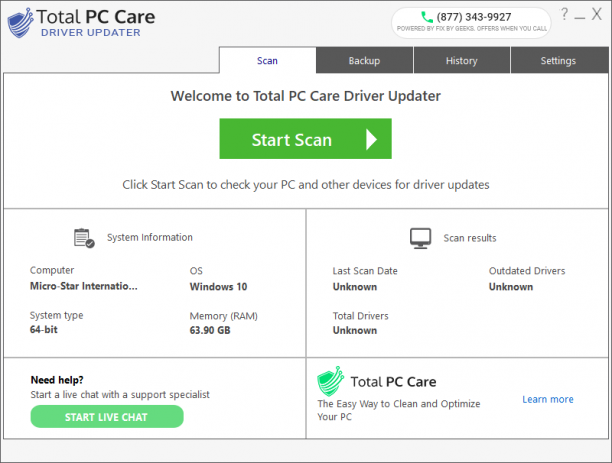Click the Unknown value under Total Drivers
Screen dimensions: 612x463
[355, 331]
